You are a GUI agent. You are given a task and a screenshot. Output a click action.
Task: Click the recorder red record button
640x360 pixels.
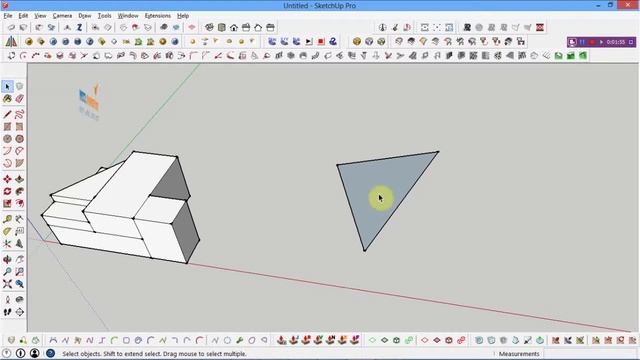(591, 42)
